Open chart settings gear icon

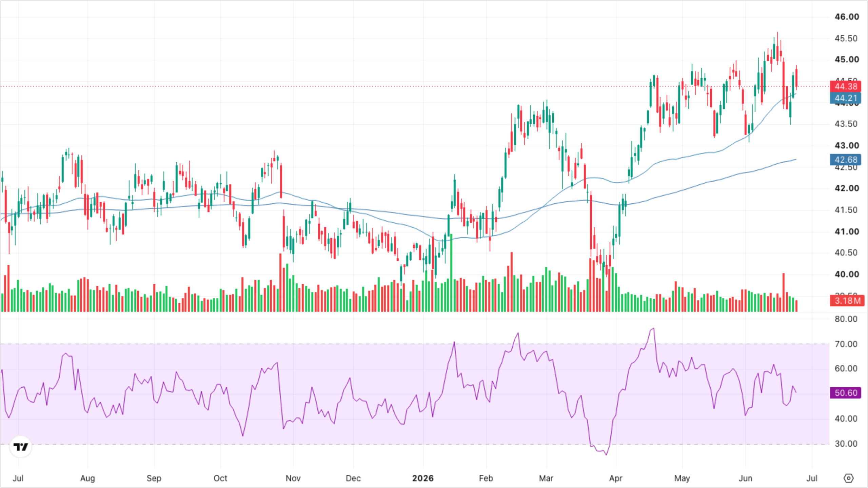click(848, 478)
